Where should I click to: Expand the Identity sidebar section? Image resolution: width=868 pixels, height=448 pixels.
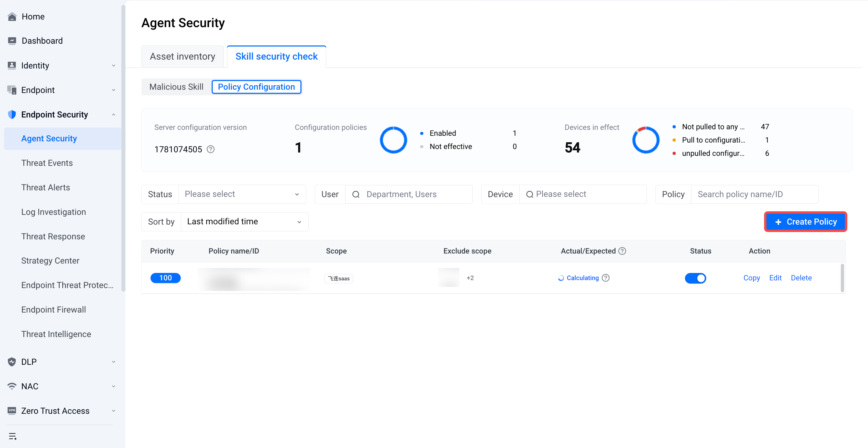tap(61, 65)
